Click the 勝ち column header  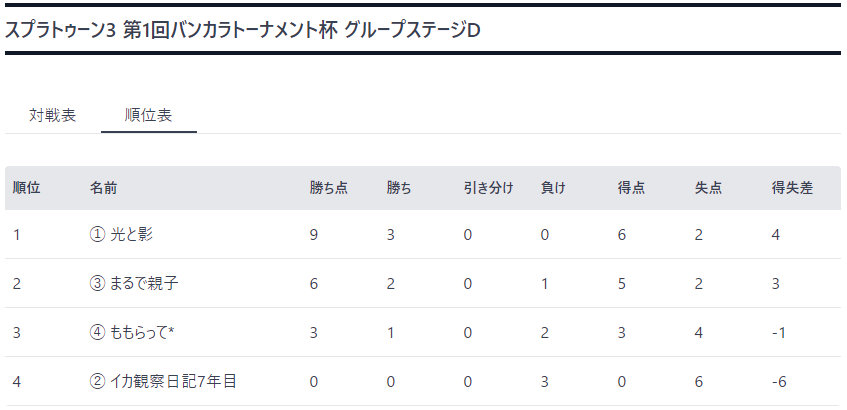[399, 188]
